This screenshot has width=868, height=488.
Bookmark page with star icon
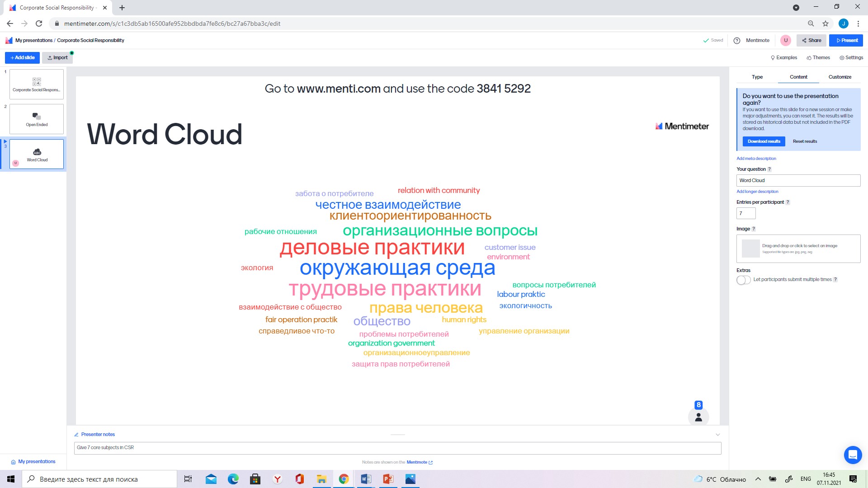coord(826,23)
